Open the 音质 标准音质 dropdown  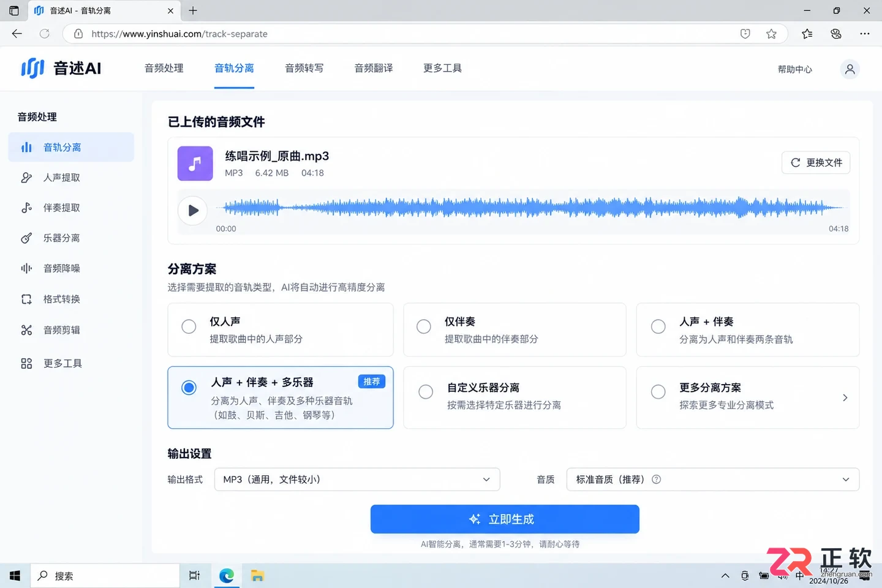713,480
